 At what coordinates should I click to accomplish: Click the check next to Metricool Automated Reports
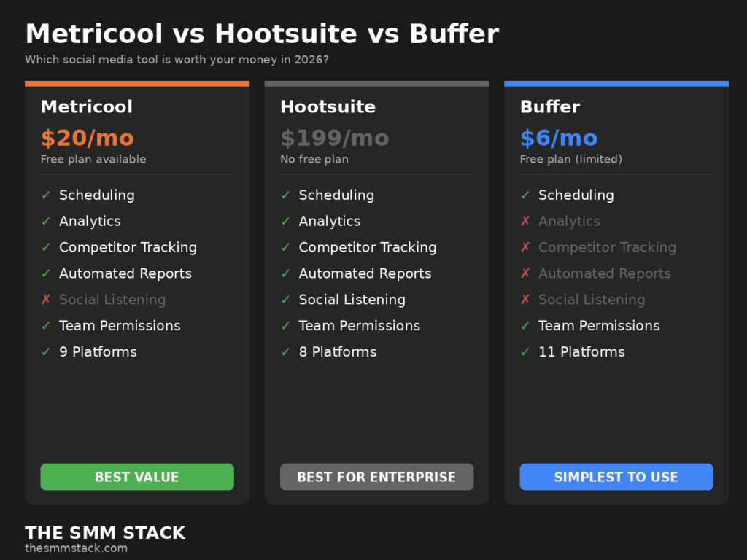(x=46, y=274)
